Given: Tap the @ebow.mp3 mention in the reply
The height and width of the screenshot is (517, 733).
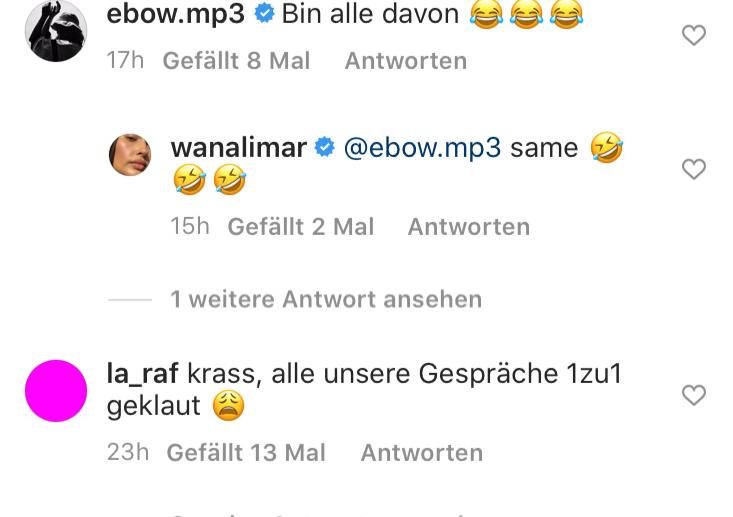Looking at the screenshot, I should click(x=421, y=148).
